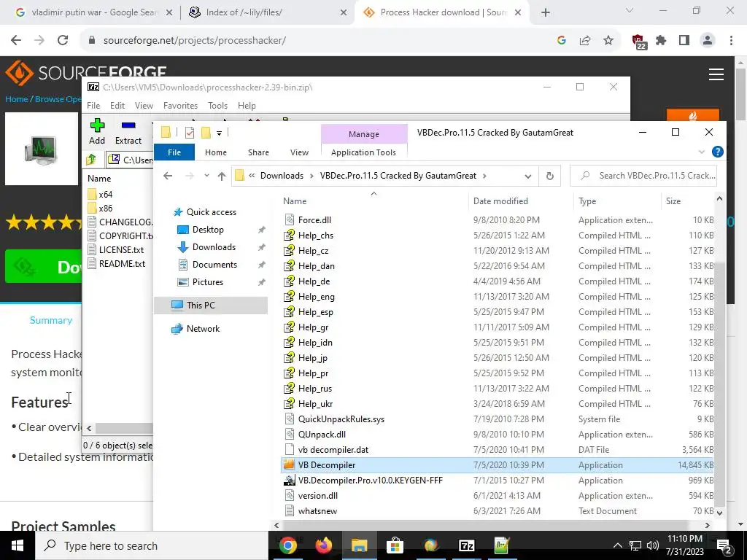Open the quick access toolbar customize dropdown

[219, 133]
